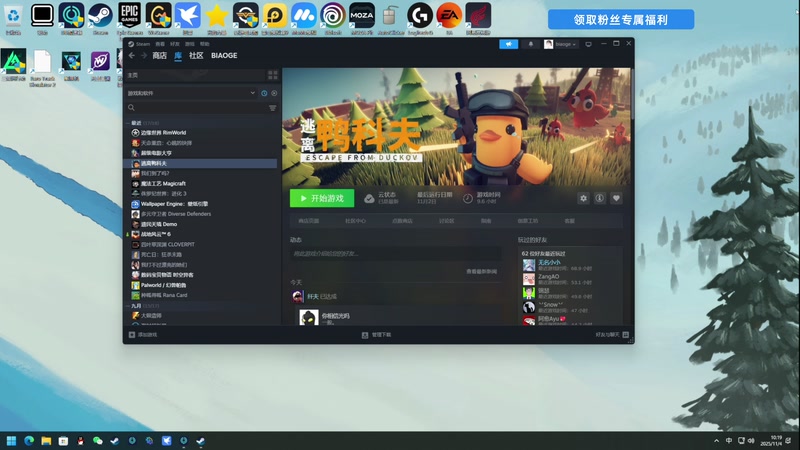The image size is (800, 450).
Task: Open the 讨论区 discussions link
Action: point(446,221)
